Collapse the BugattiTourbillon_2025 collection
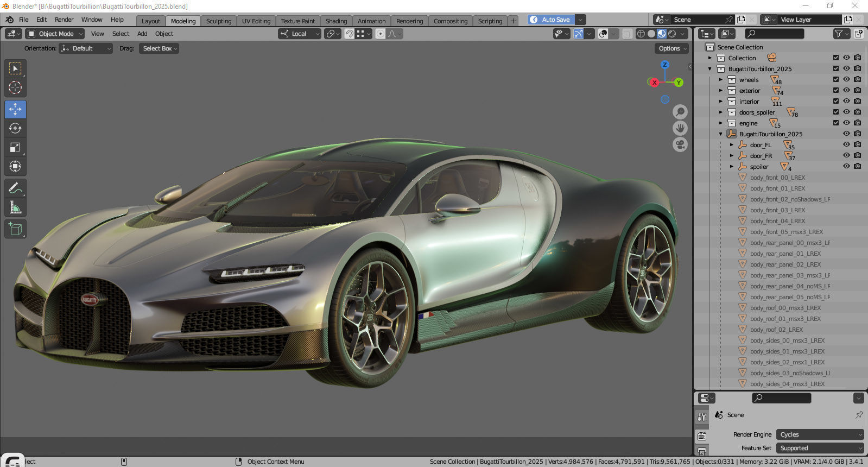The width and height of the screenshot is (868, 467). 710,69
